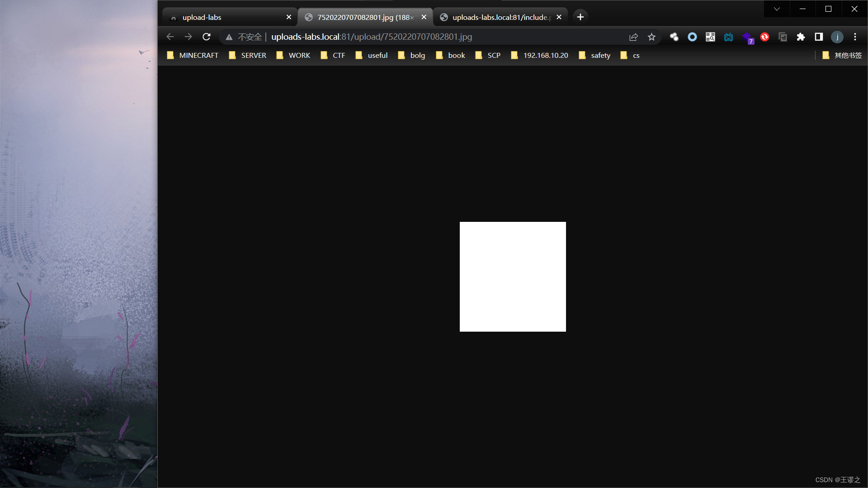Image resolution: width=868 pixels, height=488 pixels.
Task: Close the uploads-labs.local:81/include tab
Action: click(x=559, y=17)
